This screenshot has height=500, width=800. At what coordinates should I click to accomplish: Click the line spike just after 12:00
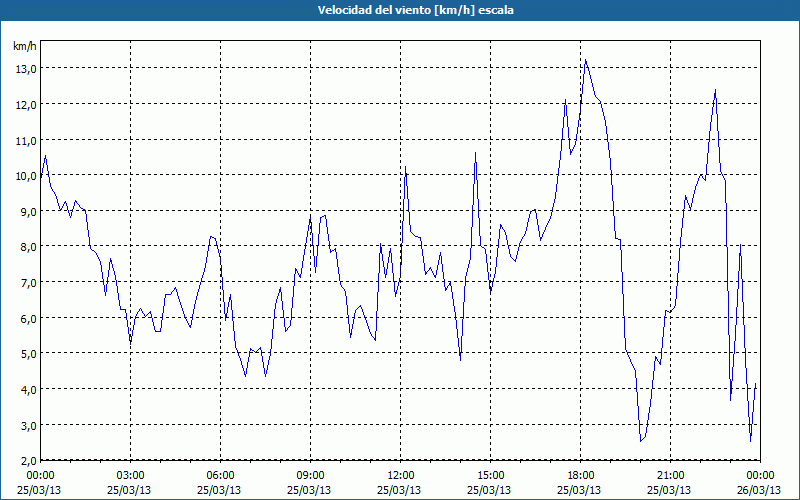point(406,167)
